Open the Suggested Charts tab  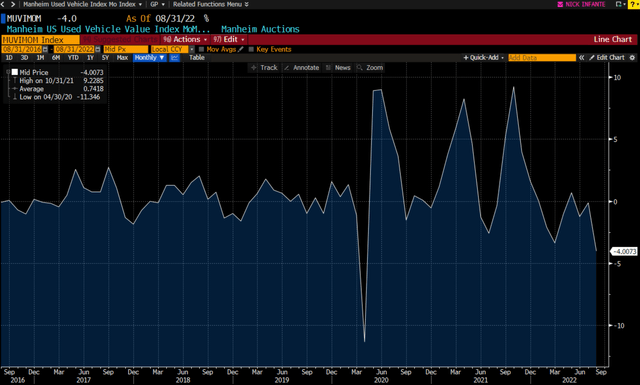coord(120,40)
